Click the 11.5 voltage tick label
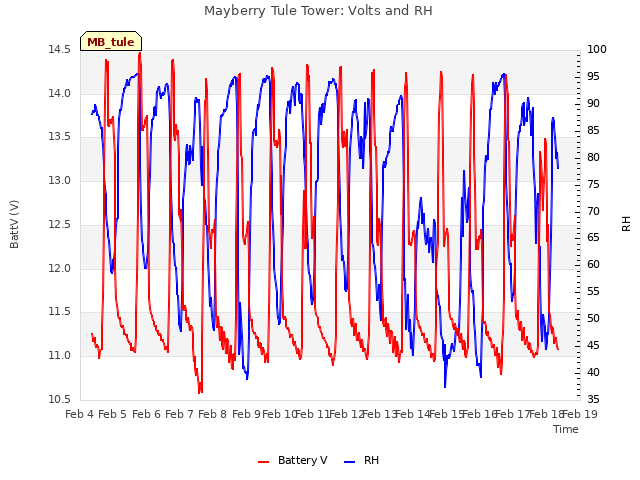The height and width of the screenshot is (480, 640). [x=59, y=312]
